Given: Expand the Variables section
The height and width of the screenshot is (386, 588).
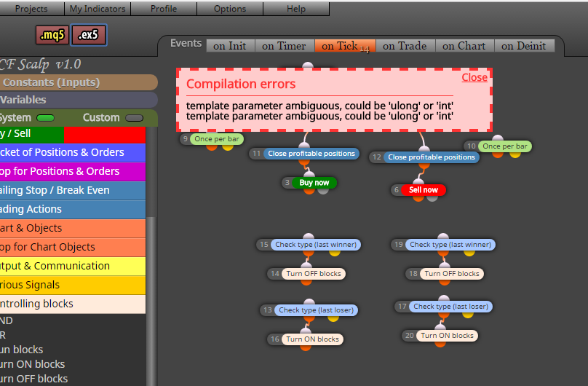Looking at the screenshot, I should coord(78,100).
